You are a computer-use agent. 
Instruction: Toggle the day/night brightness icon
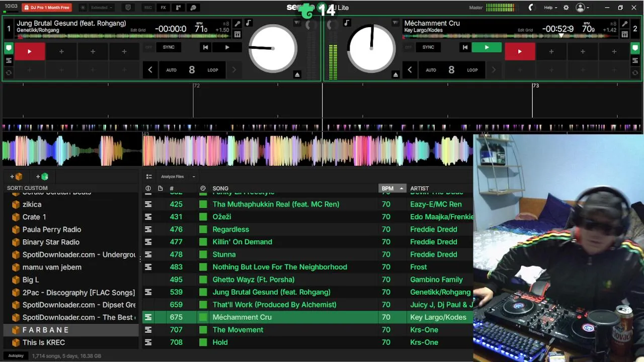(x=83, y=8)
